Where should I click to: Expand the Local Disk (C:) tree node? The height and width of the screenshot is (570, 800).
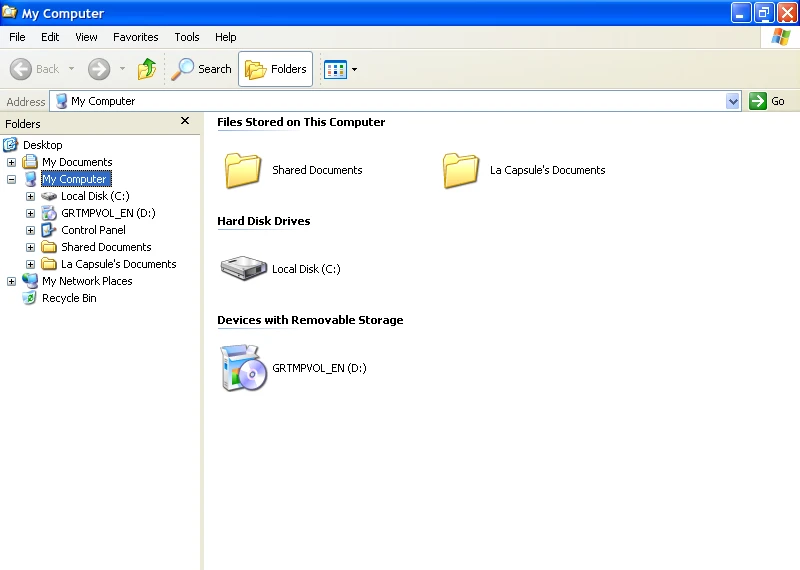tap(31, 196)
